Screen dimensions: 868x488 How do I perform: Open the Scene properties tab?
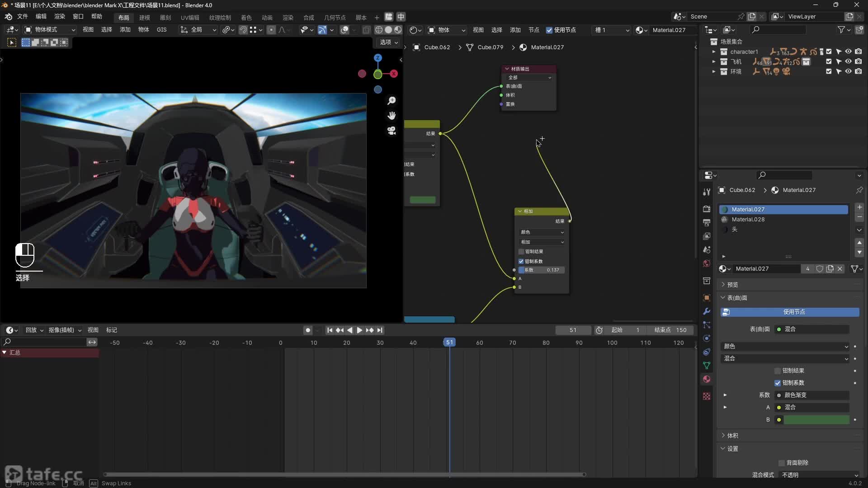click(707, 249)
